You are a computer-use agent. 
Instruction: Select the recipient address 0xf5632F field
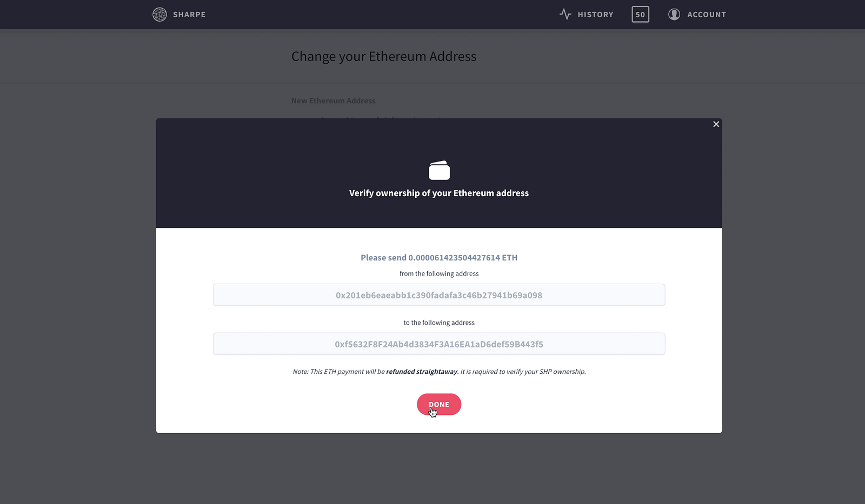pos(439,344)
